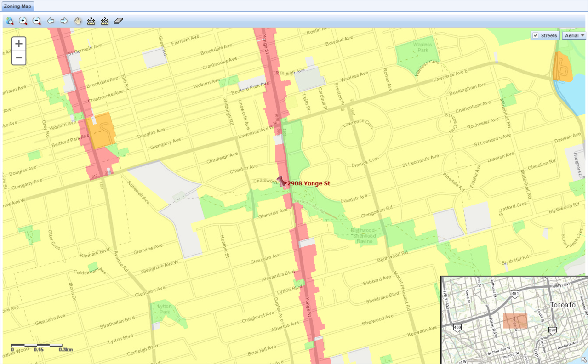This screenshot has width=588, height=364.
Task: Collapse the overview map with corner arrow
Action: click(584, 360)
